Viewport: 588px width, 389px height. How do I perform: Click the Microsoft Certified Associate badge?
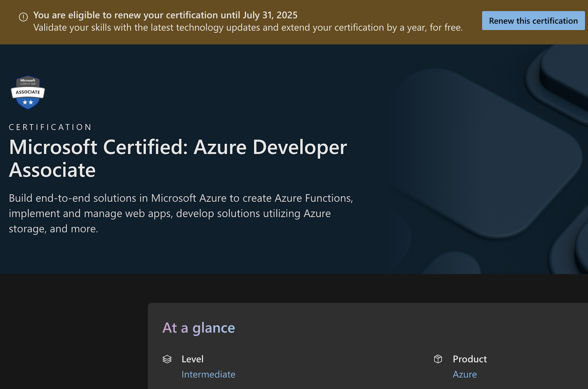pos(28,92)
